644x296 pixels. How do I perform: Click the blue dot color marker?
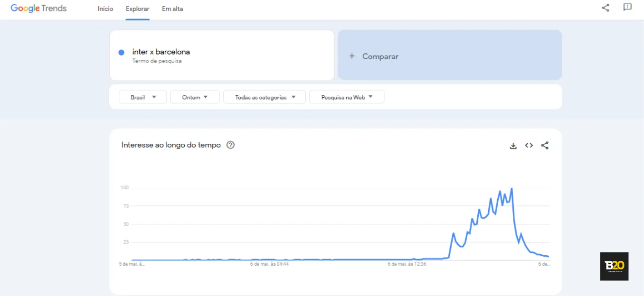[x=122, y=52]
